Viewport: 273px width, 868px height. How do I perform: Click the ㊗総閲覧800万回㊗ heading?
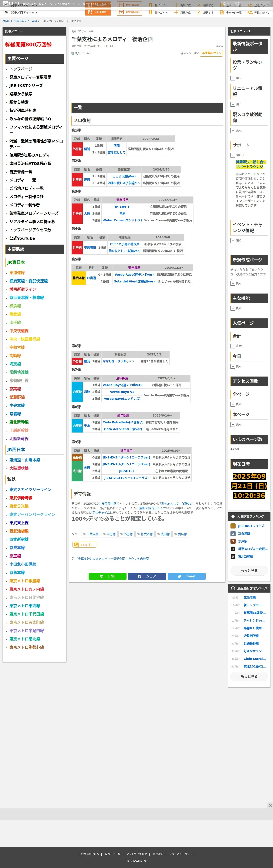(28, 44)
